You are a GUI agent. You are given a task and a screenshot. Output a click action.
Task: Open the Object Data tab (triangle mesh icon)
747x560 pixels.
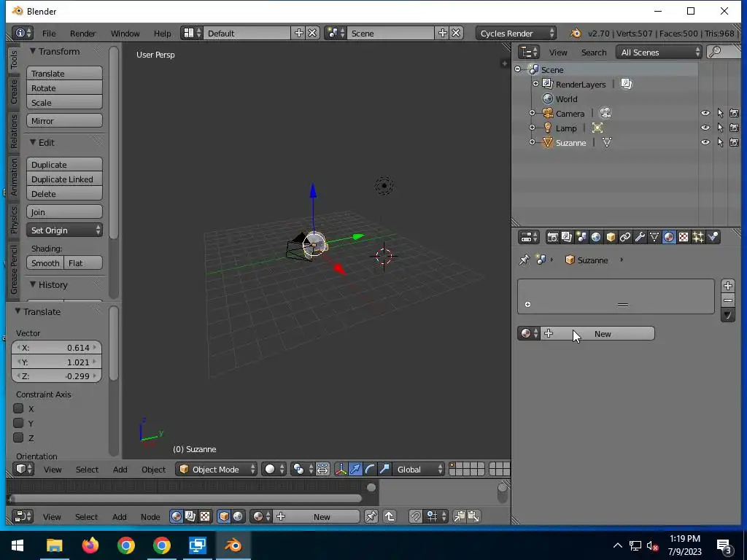[654, 237]
